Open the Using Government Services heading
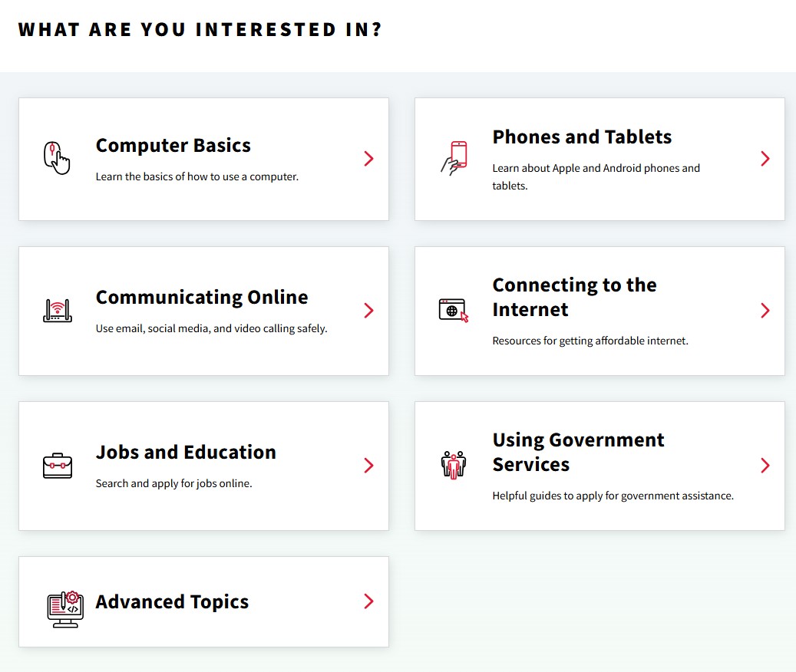This screenshot has width=796, height=672. (578, 453)
